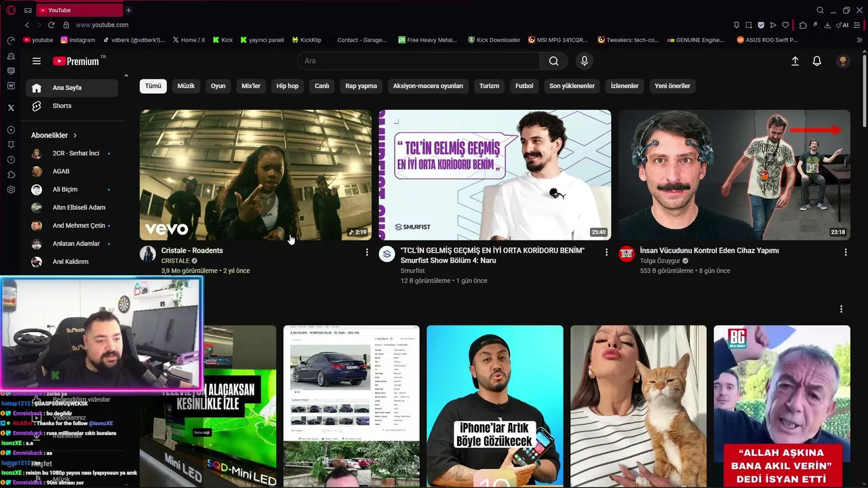Image resolution: width=868 pixels, height=488 pixels.
Task: Open the Extensions cube icon in sidebar
Action: coord(11,175)
